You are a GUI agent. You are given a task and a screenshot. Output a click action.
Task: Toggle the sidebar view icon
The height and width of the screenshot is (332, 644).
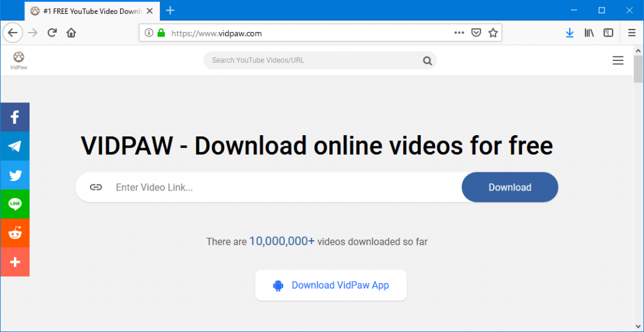[x=608, y=33]
